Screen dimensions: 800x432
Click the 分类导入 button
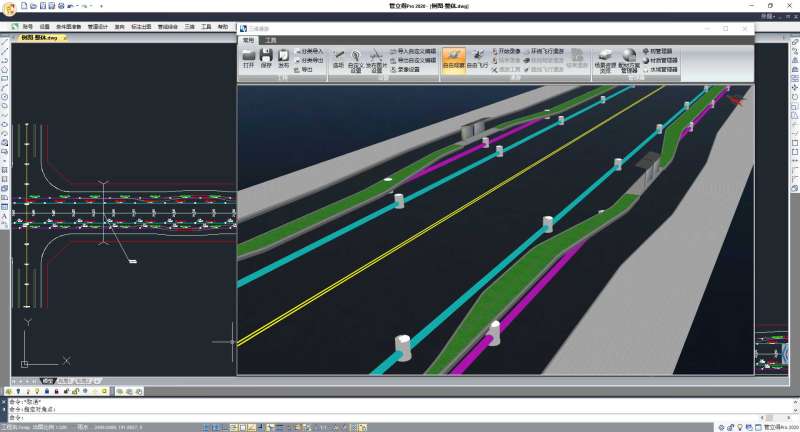309,51
